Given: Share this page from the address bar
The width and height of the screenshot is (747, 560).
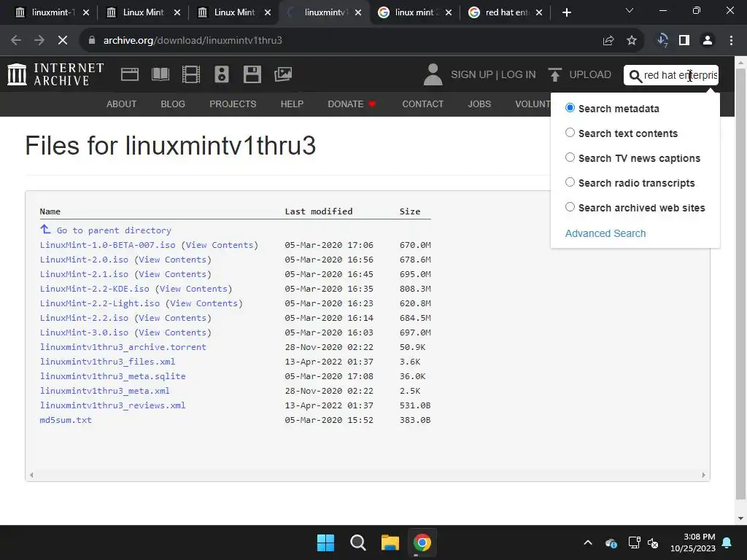Looking at the screenshot, I should coord(608,41).
